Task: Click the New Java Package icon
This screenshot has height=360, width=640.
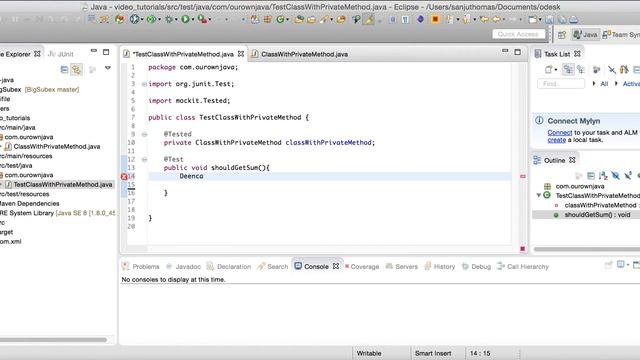Action: coord(267,19)
